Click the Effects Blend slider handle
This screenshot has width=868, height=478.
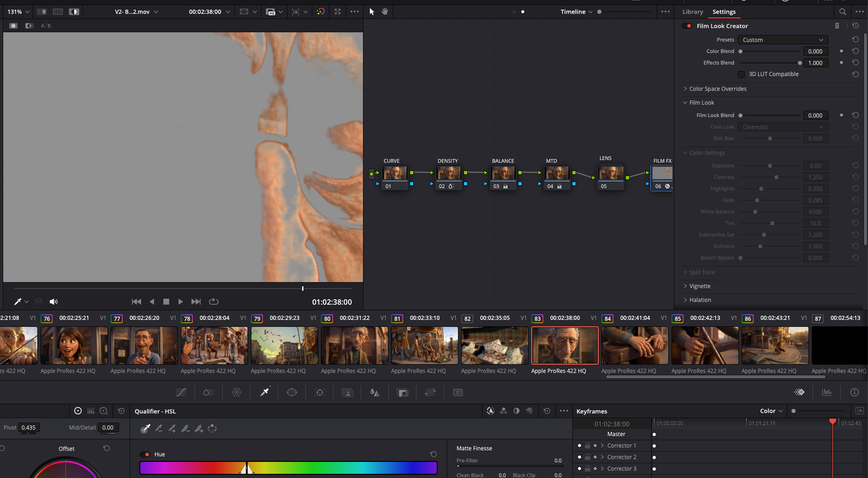click(800, 63)
